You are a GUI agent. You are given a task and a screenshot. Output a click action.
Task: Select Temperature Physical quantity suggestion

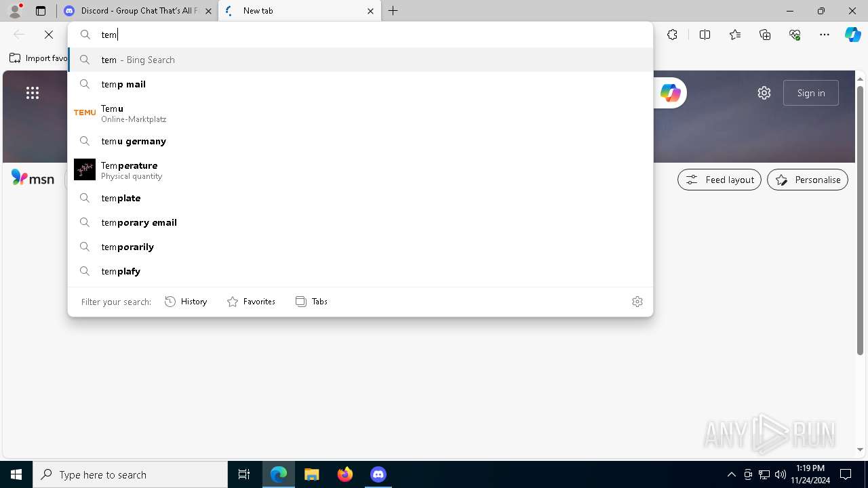click(x=360, y=169)
